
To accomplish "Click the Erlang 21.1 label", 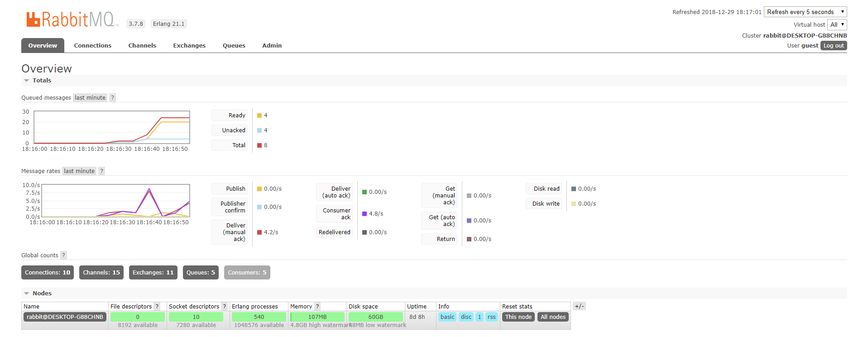I will click(x=168, y=24).
